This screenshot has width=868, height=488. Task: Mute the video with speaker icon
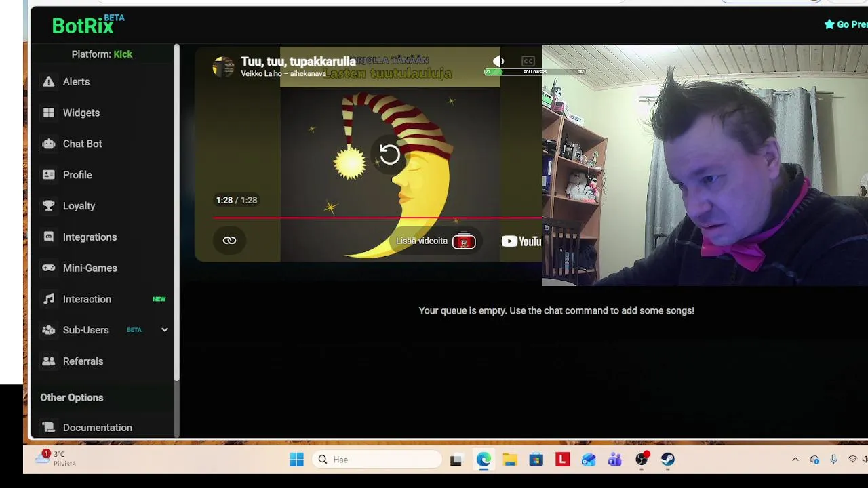(x=498, y=61)
